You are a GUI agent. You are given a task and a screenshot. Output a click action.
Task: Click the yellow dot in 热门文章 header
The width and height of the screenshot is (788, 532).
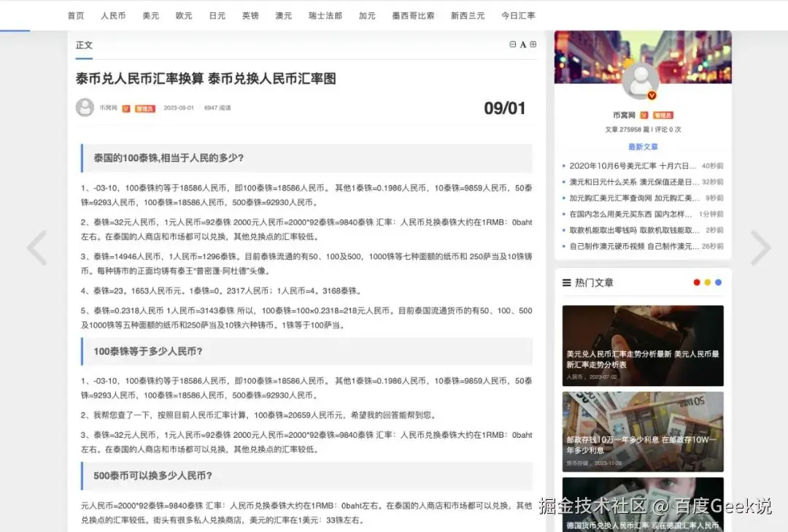point(707,282)
